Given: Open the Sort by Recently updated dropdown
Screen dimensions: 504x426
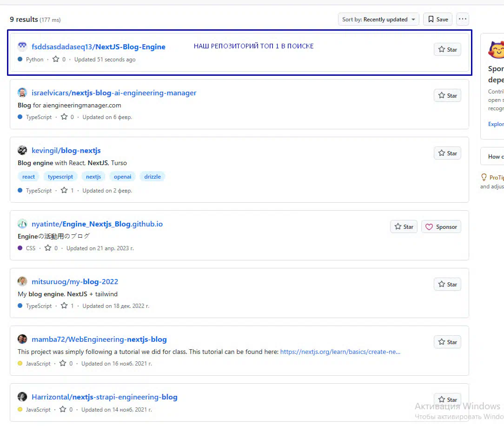Looking at the screenshot, I should point(378,19).
